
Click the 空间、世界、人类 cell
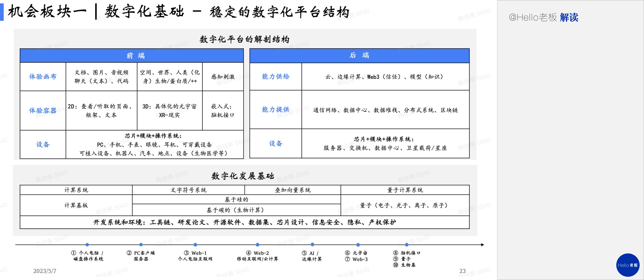[x=170, y=76]
